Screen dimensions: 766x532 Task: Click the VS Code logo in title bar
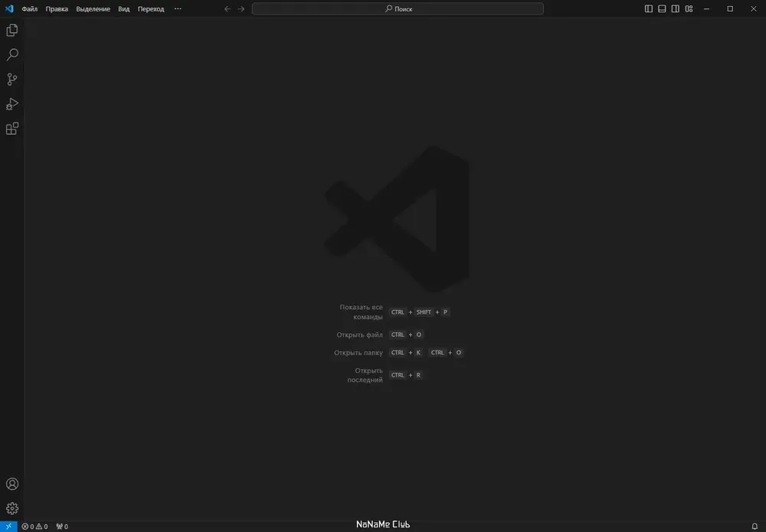click(9, 8)
